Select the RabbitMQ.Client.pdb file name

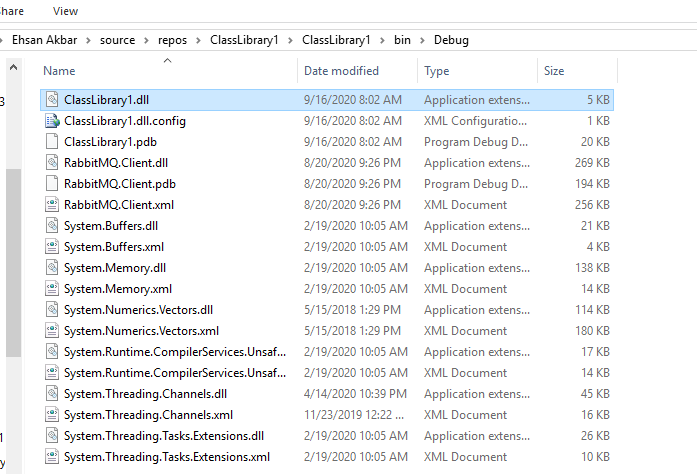tap(120, 183)
